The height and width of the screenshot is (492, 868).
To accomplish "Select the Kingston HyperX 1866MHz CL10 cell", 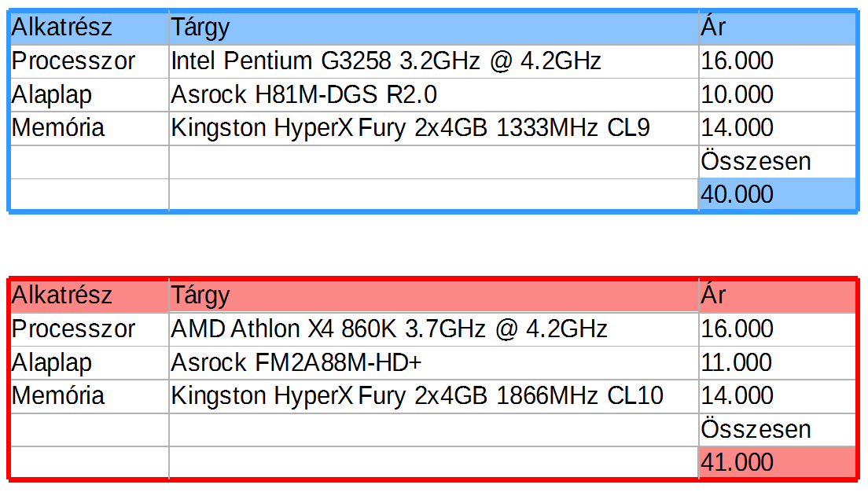I will 417,395.
